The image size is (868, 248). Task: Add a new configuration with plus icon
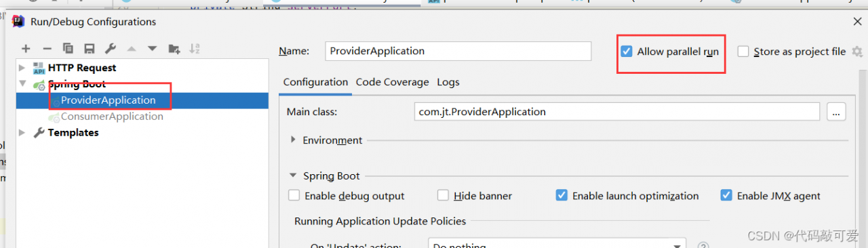coord(26,48)
